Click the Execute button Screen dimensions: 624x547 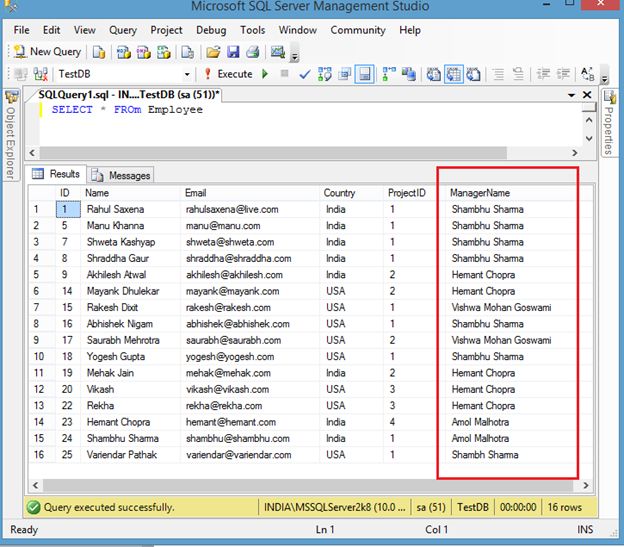[230, 74]
